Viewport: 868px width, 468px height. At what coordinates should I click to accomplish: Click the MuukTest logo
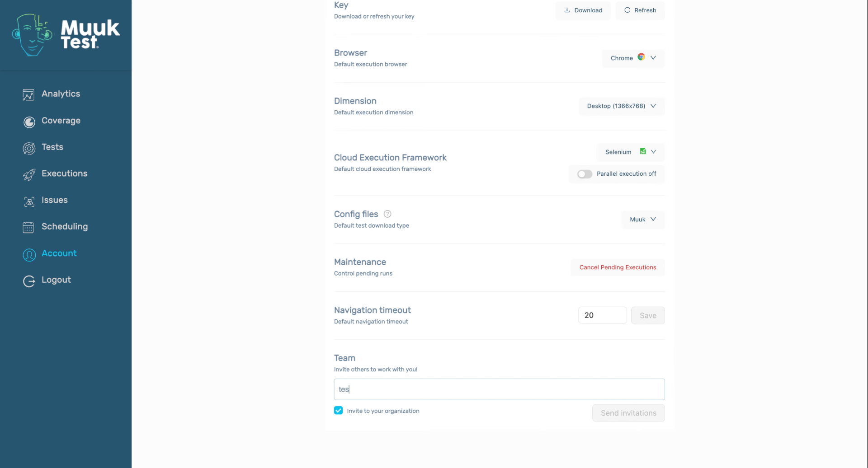[66, 35]
